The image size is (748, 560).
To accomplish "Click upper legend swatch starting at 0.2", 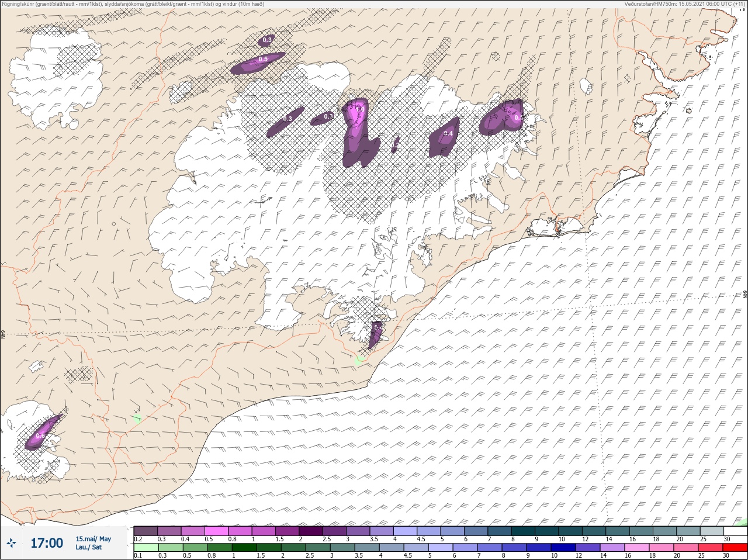I will coord(146,530).
